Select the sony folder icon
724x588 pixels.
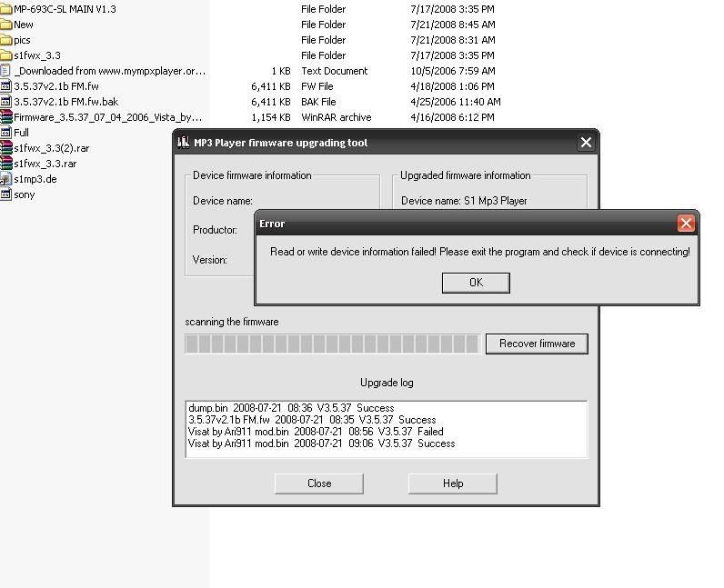6,194
